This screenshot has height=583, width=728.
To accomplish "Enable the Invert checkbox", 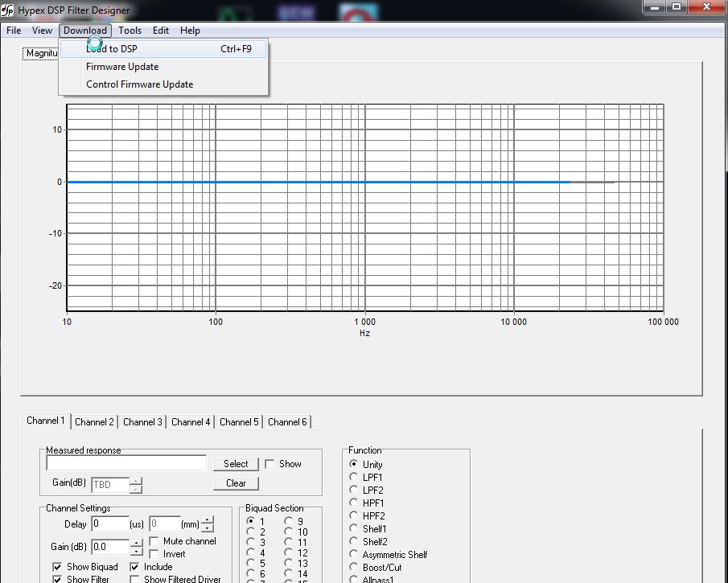I will click(154, 554).
